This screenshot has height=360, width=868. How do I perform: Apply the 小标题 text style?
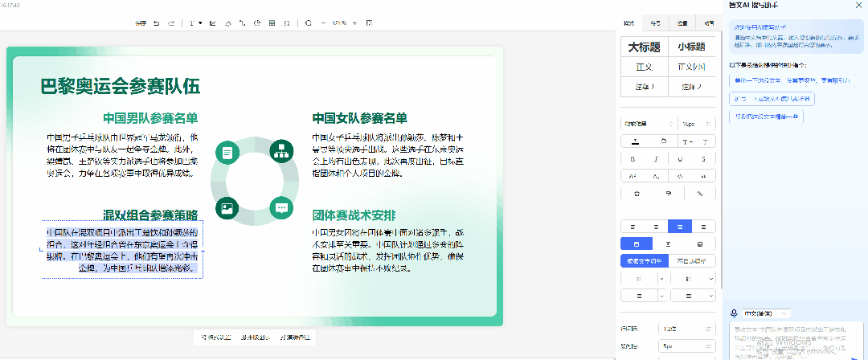pyautogui.click(x=691, y=47)
